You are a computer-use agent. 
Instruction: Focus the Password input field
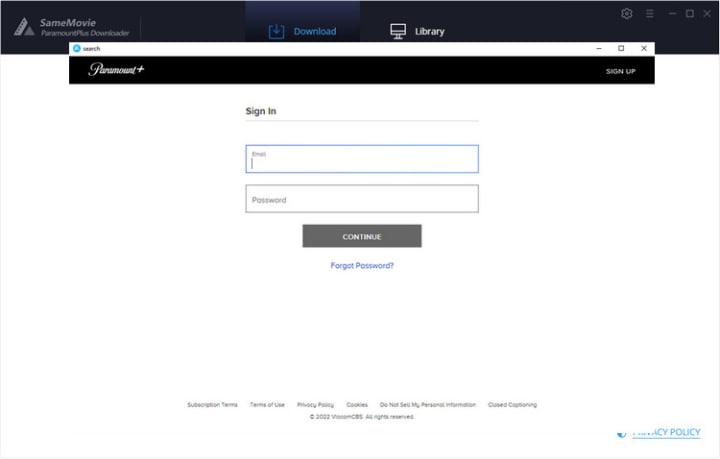click(362, 199)
